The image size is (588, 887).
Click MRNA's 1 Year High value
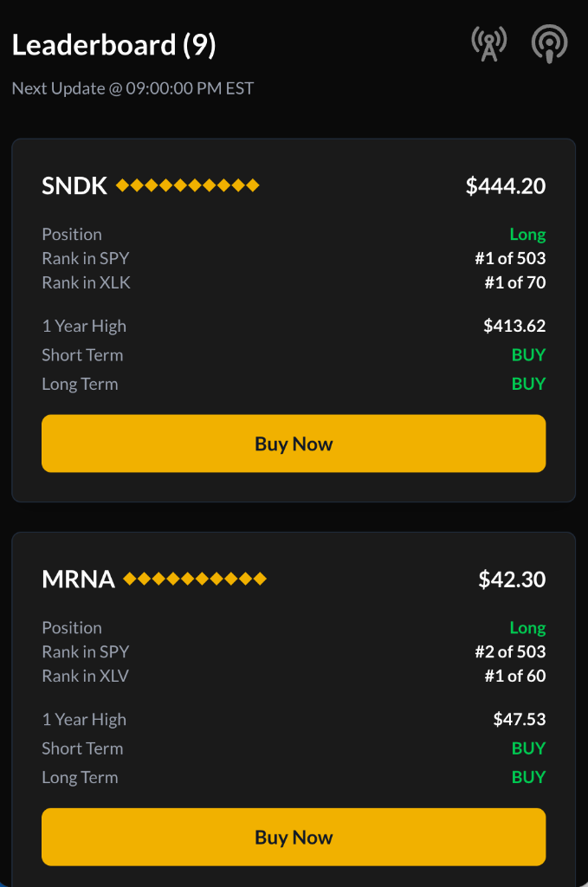point(518,719)
